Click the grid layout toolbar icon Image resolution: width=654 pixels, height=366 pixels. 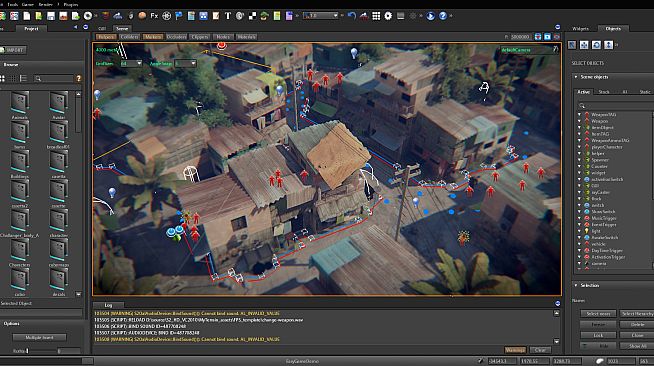click(376, 16)
